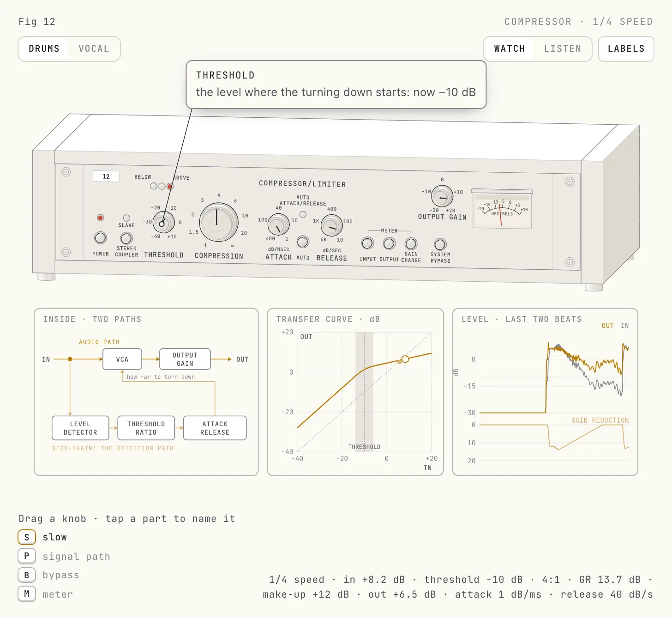Select the OUTPUT GAIN diagram block

tap(185, 359)
